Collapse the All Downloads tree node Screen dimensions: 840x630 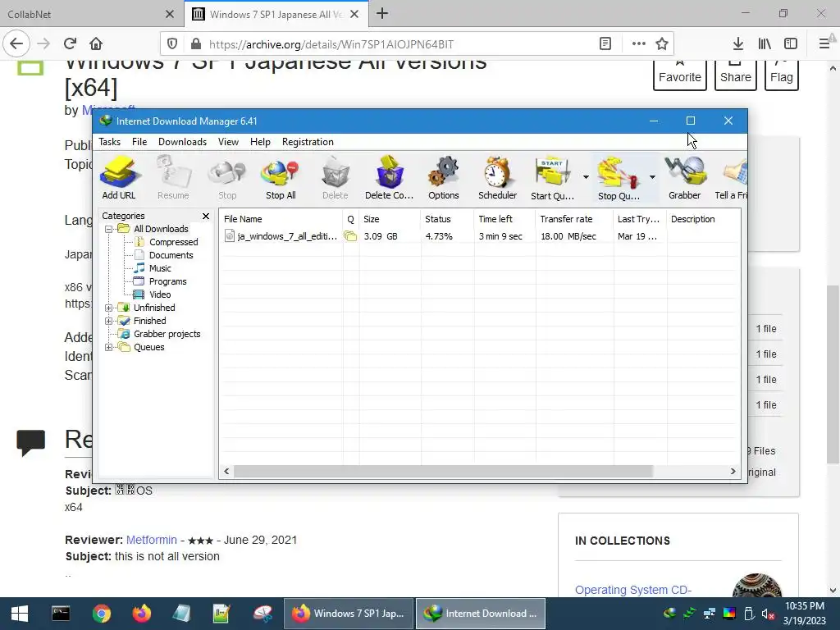[x=109, y=230]
